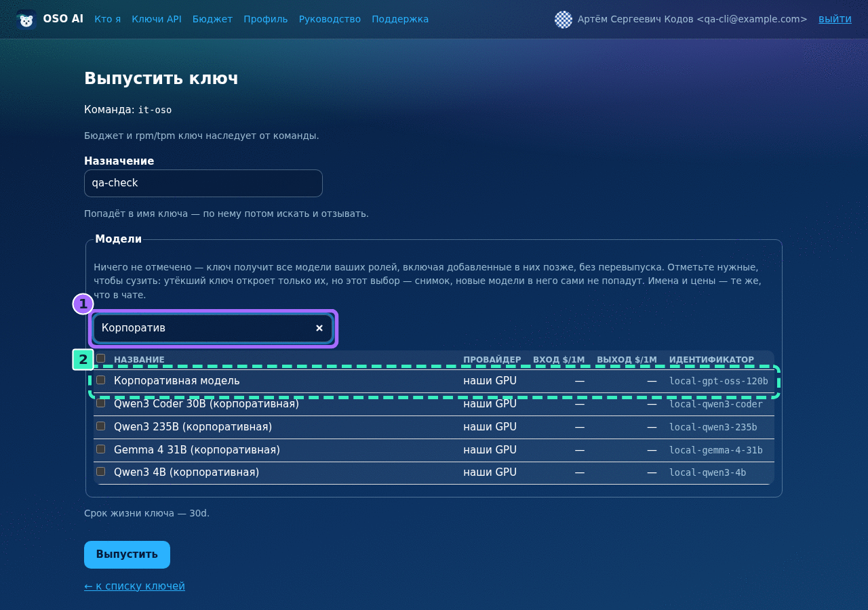
Task: Click the team name it-oso
Action: pyautogui.click(x=155, y=110)
